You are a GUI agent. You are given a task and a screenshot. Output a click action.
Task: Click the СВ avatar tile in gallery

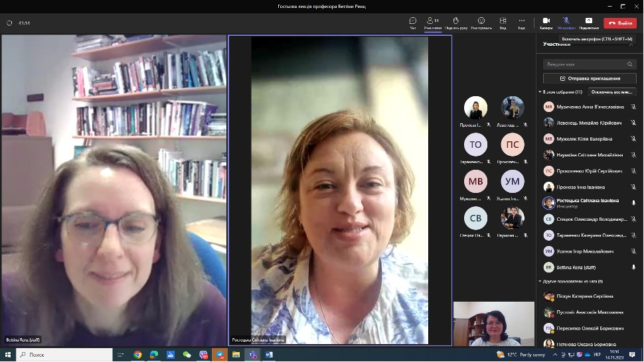point(475,218)
